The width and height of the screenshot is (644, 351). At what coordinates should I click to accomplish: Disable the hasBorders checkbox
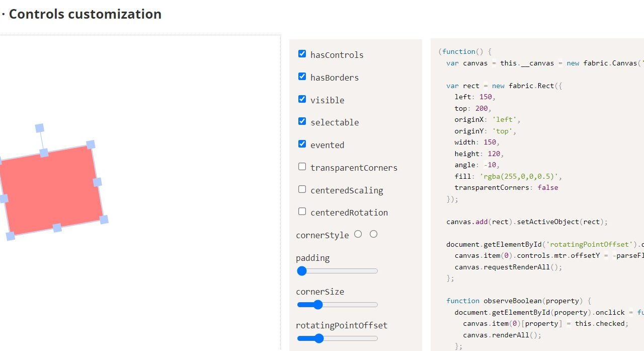pos(302,77)
